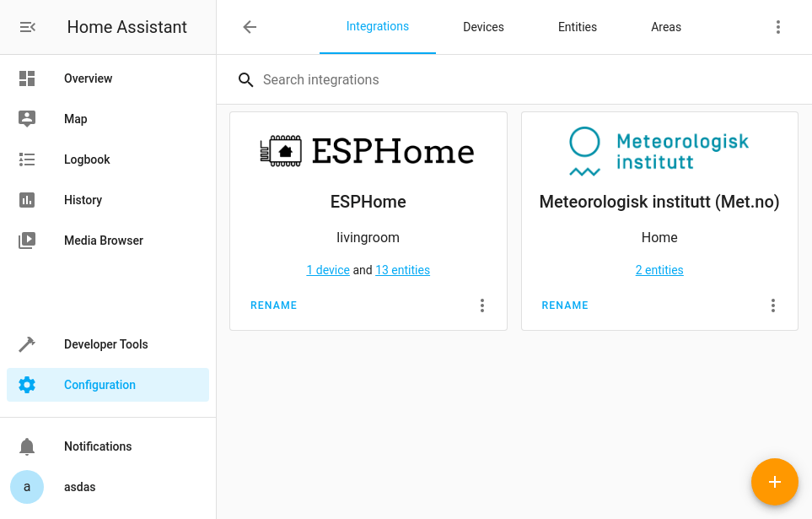Viewport: 812px width, 519px height.
Task: Open the Map view
Action: point(75,119)
